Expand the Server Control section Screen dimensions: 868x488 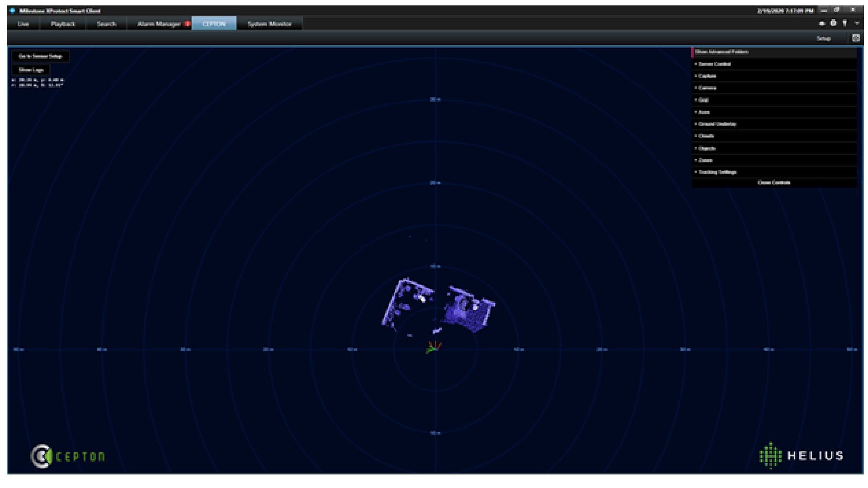714,64
